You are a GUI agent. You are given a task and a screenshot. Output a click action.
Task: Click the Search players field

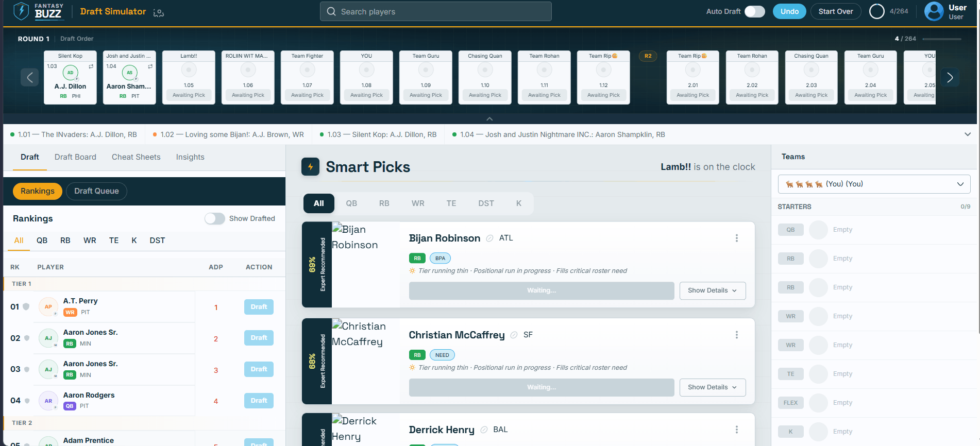pos(436,11)
